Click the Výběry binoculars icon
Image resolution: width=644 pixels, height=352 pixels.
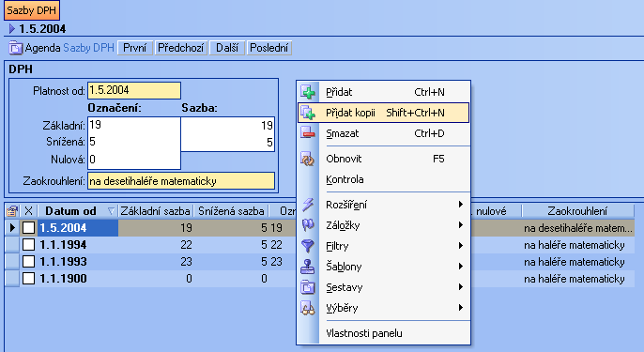(308, 308)
